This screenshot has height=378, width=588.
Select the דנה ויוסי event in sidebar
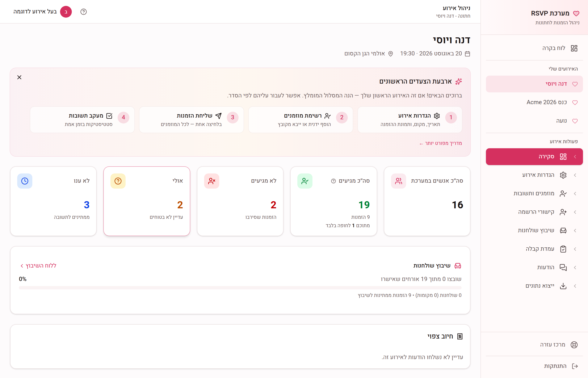[x=534, y=84]
